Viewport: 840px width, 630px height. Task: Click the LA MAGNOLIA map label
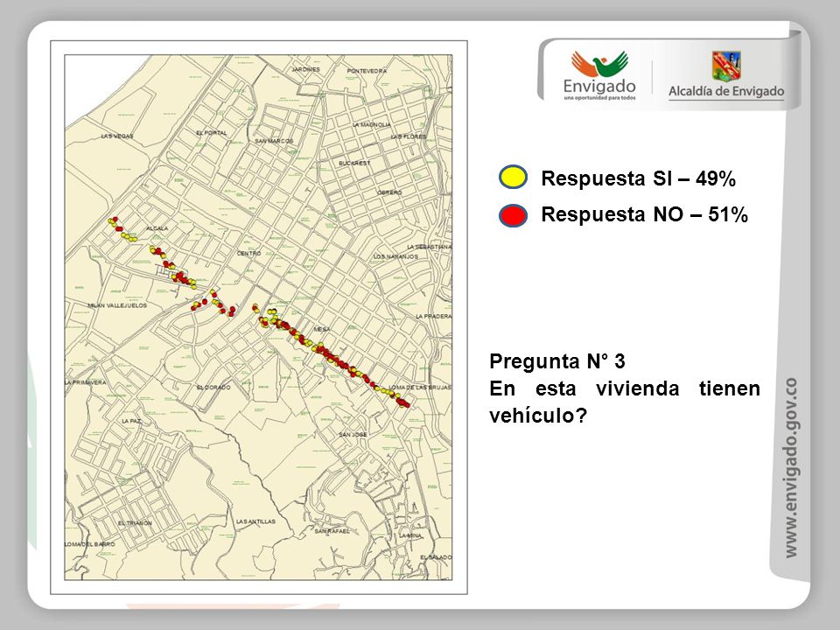[x=371, y=124]
